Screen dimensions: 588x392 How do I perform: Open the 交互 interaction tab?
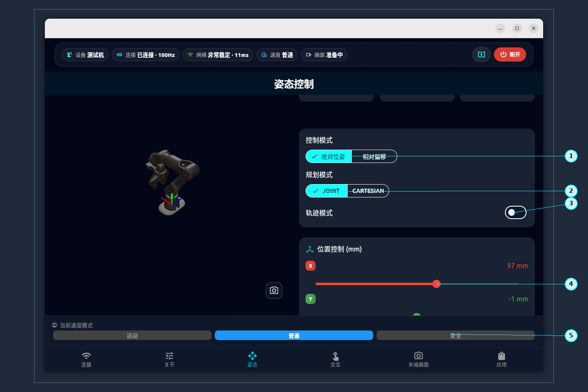(336, 360)
